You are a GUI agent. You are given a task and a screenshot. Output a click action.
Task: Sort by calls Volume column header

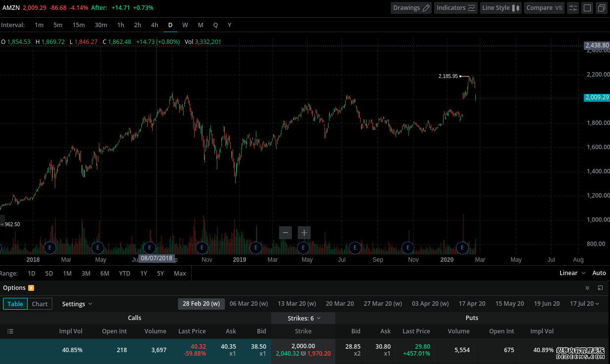pyautogui.click(x=155, y=331)
